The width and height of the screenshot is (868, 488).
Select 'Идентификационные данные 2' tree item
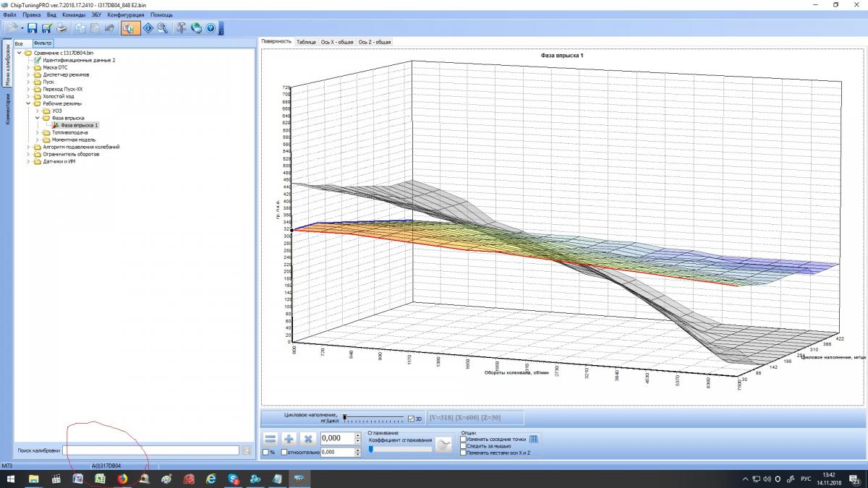pos(79,60)
